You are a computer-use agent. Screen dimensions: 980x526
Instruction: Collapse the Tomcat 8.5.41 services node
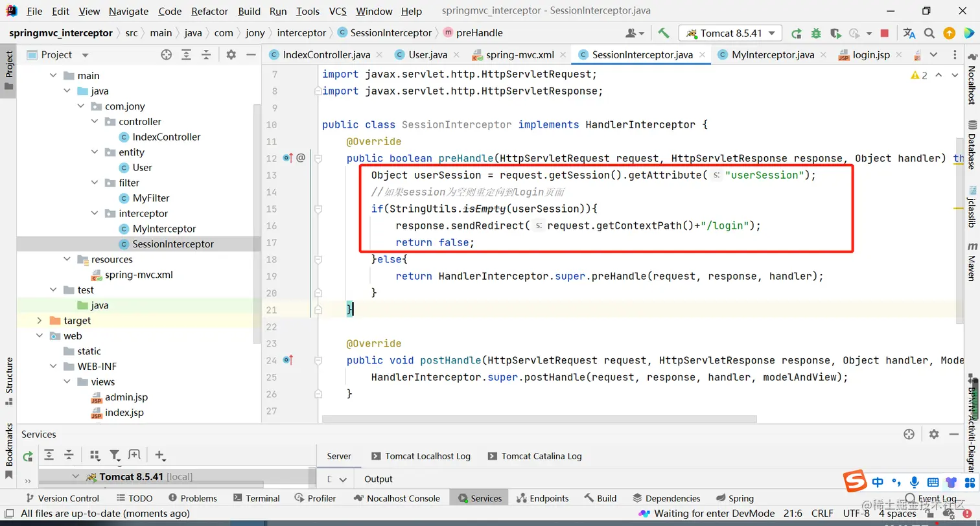point(76,477)
